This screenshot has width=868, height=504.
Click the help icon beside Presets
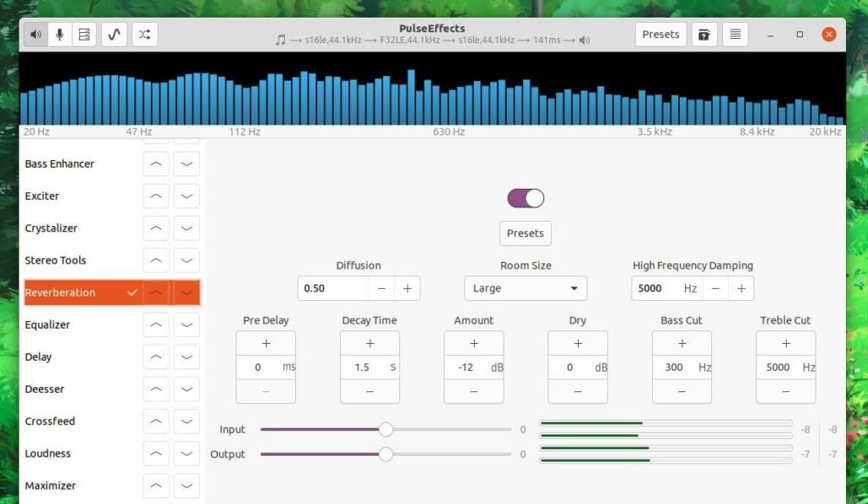pyautogui.click(x=704, y=34)
